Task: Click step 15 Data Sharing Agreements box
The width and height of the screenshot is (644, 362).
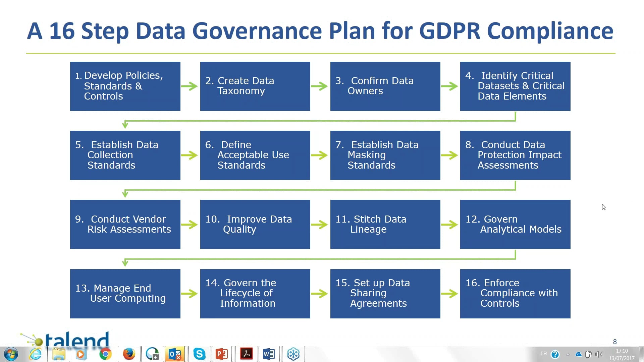Action: pyautogui.click(x=385, y=294)
